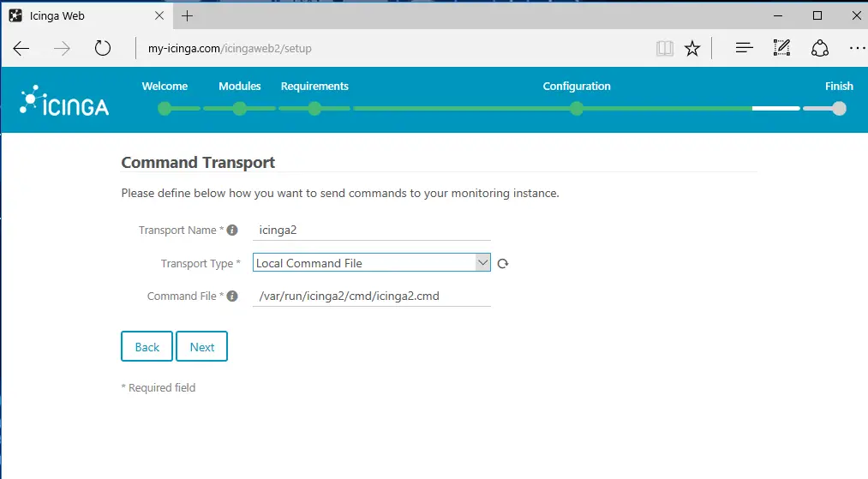This screenshot has width=868, height=479.
Task: Close the Icinga Web tab
Action: pos(159,15)
